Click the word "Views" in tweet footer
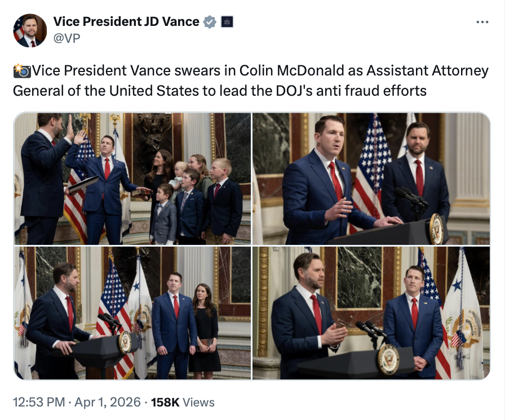This screenshot has width=505, height=420. pos(199,402)
